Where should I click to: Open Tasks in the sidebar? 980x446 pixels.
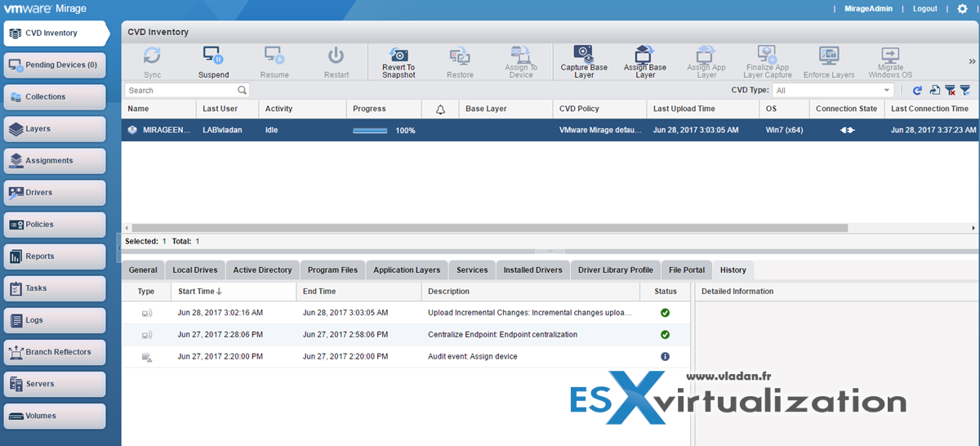[x=55, y=288]
